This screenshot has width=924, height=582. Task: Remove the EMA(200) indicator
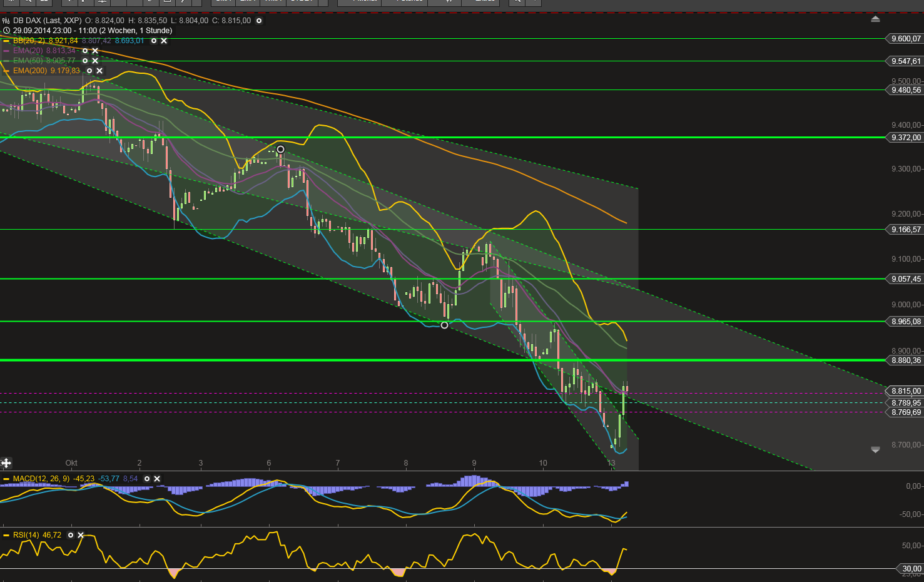click(x=99, y=71)
